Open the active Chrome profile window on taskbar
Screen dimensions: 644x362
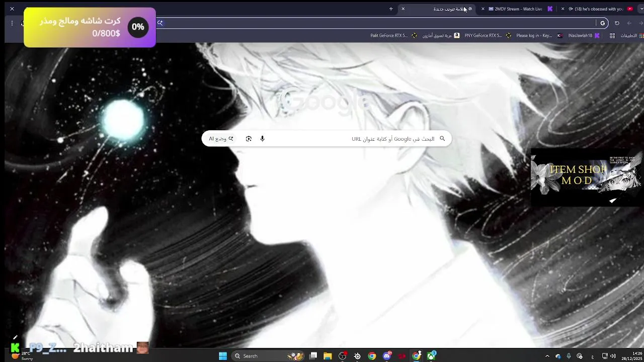(417, 356)
